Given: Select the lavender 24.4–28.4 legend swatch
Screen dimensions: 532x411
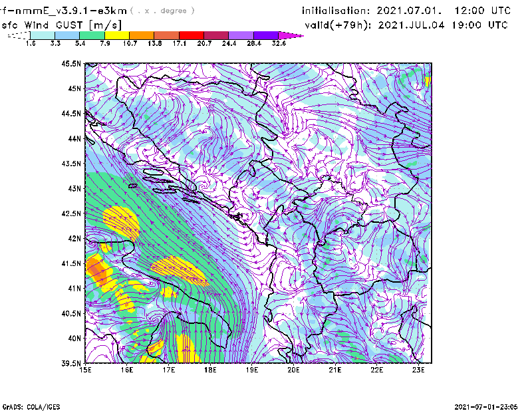Looking at the screenshot, I should coord(241,35).
